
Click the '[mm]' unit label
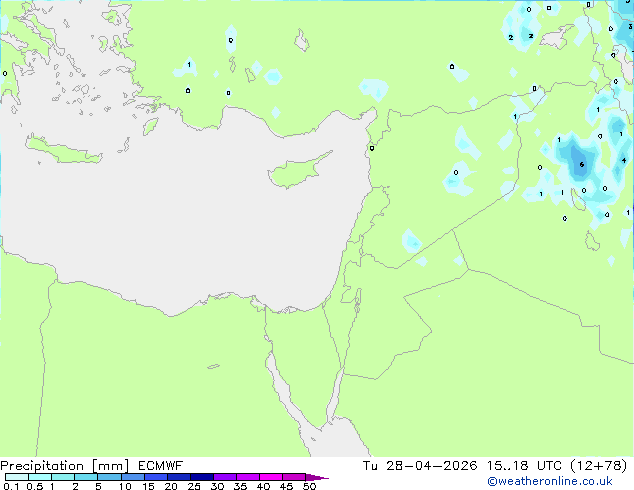pyautogui.click(x=110, y=466)
